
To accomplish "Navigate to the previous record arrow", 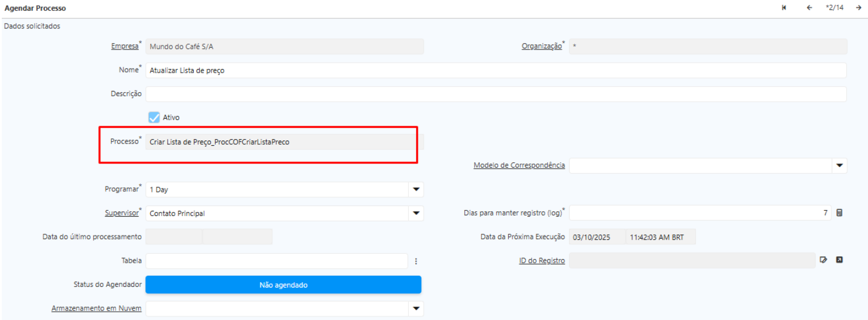I will (810, 8).
